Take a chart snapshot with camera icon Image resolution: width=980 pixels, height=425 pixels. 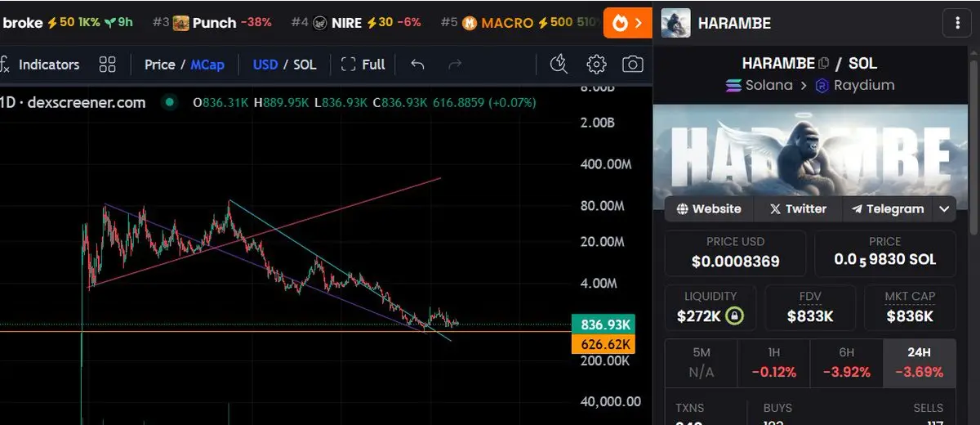[632, 65]
